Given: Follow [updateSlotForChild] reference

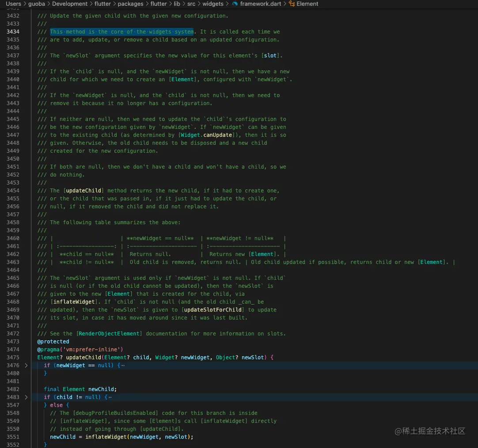Looking at the screenshot, I should [213, 310].
